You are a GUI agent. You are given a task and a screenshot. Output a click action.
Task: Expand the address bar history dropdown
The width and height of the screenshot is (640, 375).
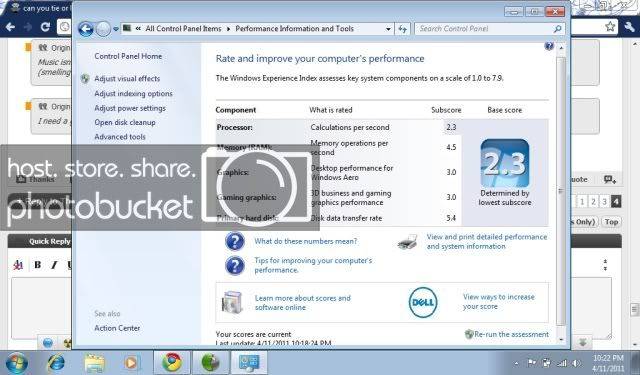point(388,29)
